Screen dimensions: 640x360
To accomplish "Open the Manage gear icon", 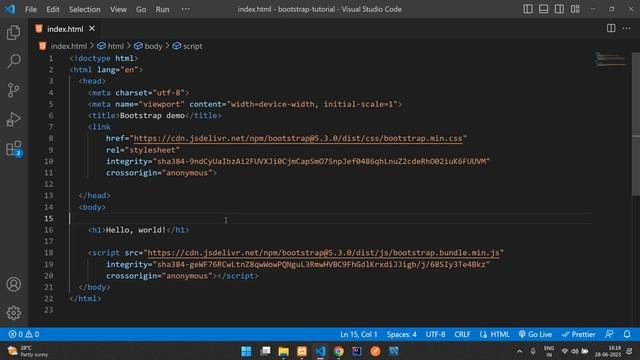I will (x=13, y=313).
